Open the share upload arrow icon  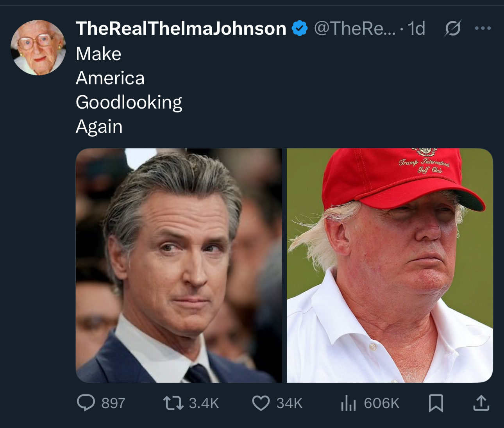coord(481,403)
